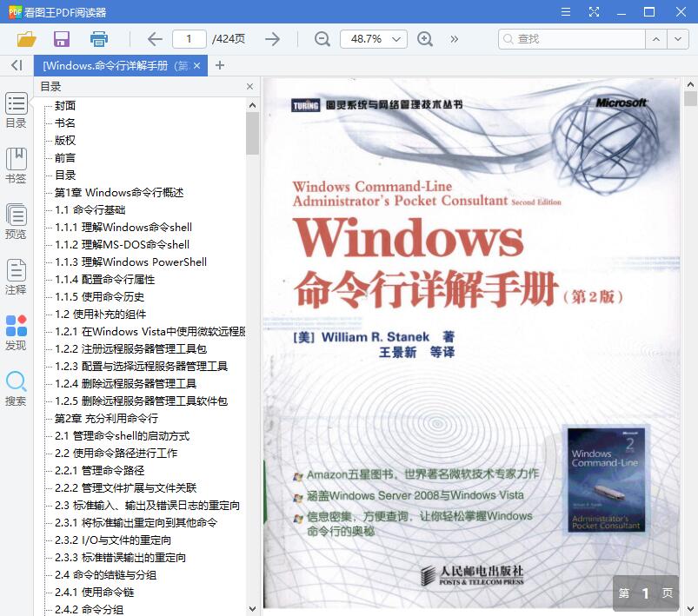The height and width of the screenshot is (616, 698).
Task: Jump to the 目录 outline entry
Action: click(65, 175)
